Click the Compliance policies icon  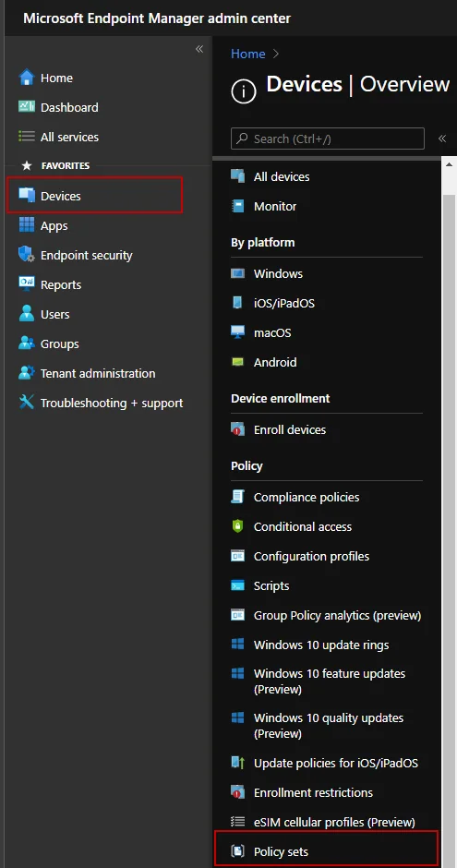(x=238, y=497)
